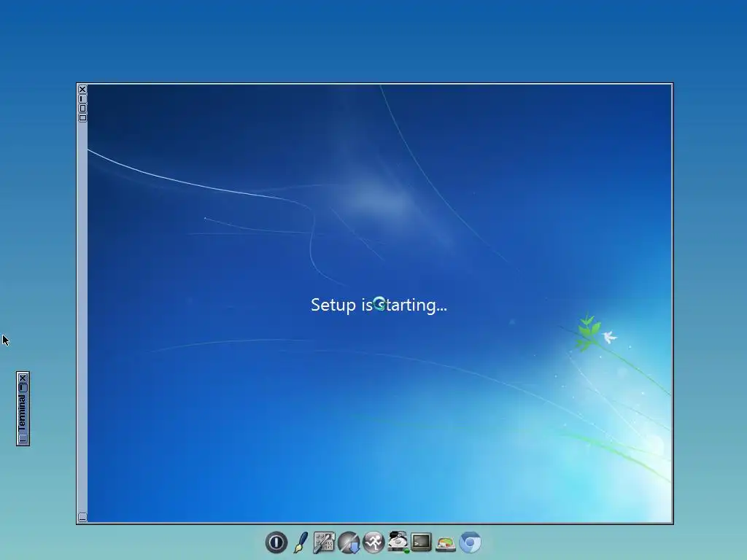Open the colorful disk usage analyzer icon
Image resolution: width=747 pixels, height=560 pixels.
(446, 543)
